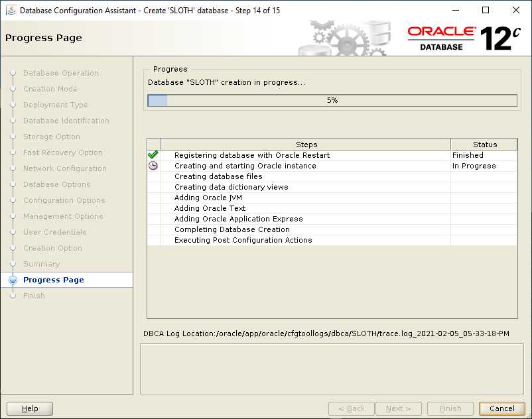The image size is (532, 419).
Task: Click 'Creating data dictionary views' row
Action: [x=332, y=187]
